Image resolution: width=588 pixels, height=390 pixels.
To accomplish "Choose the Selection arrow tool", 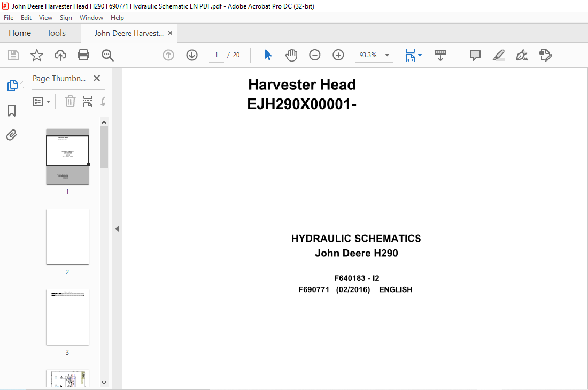I will click(268, 55).
